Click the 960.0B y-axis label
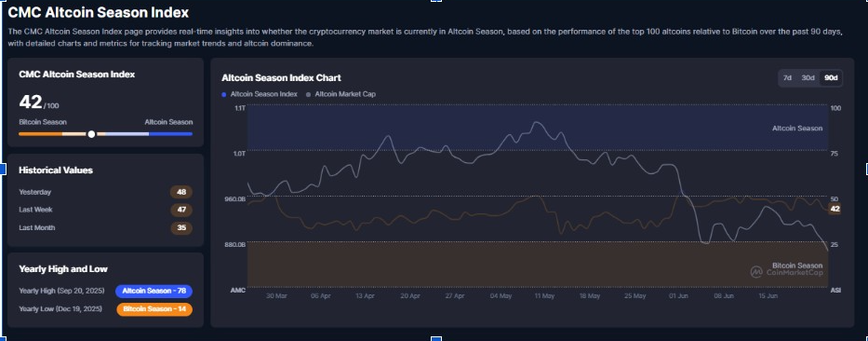Image resolution: width=868 pixels, height=341 pixels. click(236, 198)
